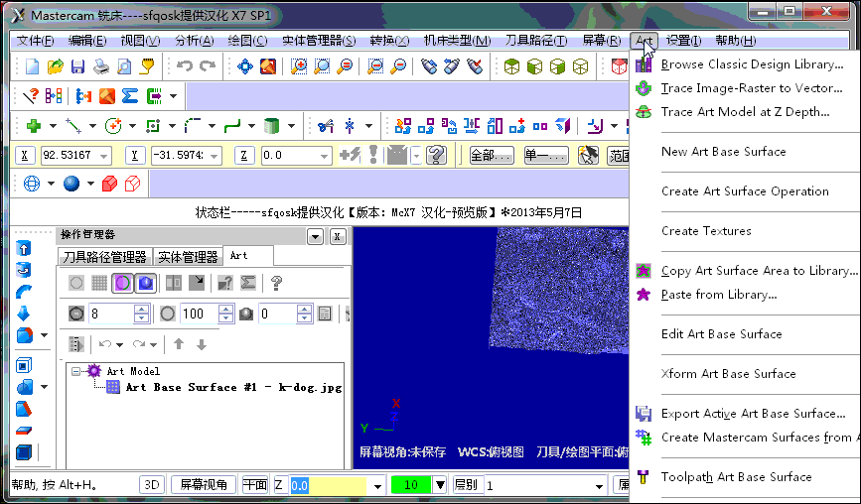This screenshot has width=861, height=504.
Task: Click the X label button in coordinate bar
Action: tap(24, 156)
